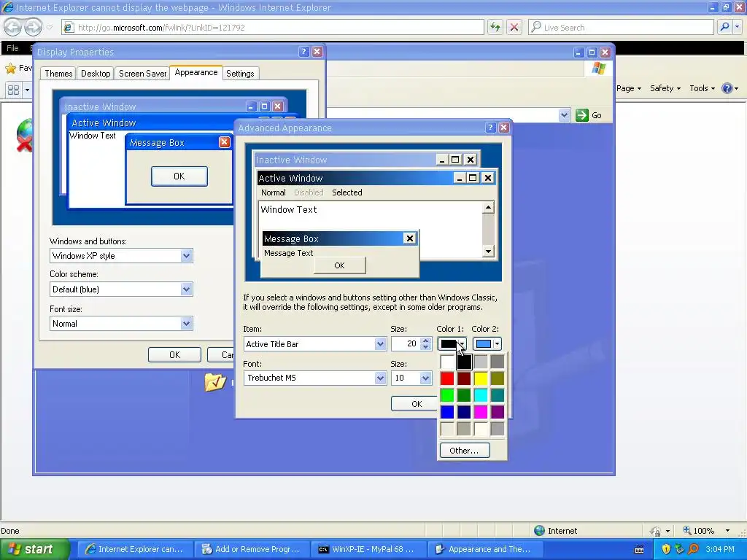Image resolution: width=747 pixels, height=560 pixels.
Task: Click Selected in preview menu bar
Action: pos(347,192)
